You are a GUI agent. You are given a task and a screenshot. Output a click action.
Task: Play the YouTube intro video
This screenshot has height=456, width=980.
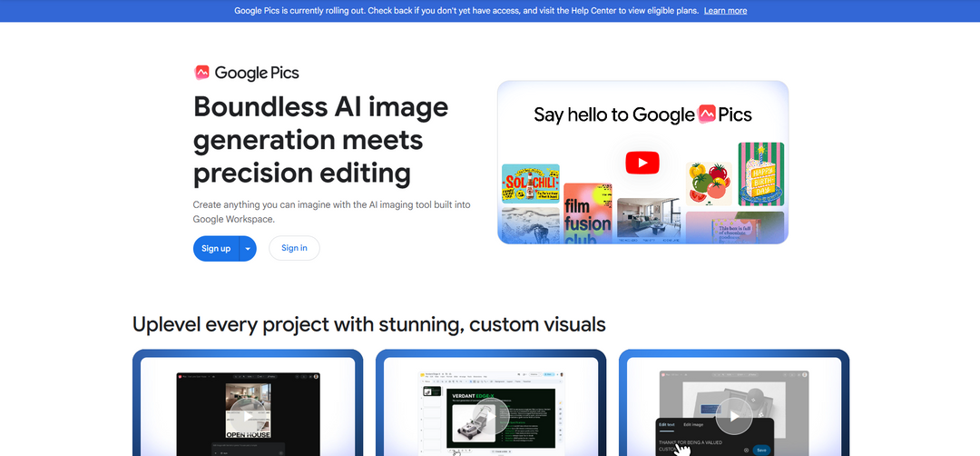click(x=642, y=163)
